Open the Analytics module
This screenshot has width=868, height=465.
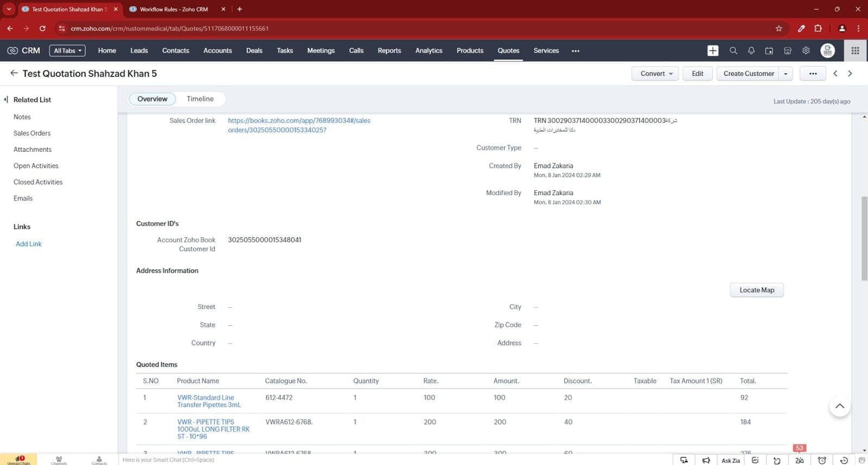[429, 50]
